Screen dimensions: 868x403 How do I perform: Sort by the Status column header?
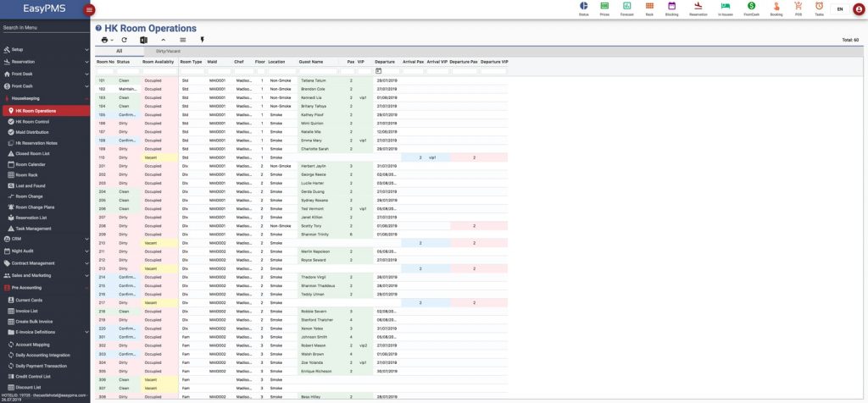pos(124,62)
